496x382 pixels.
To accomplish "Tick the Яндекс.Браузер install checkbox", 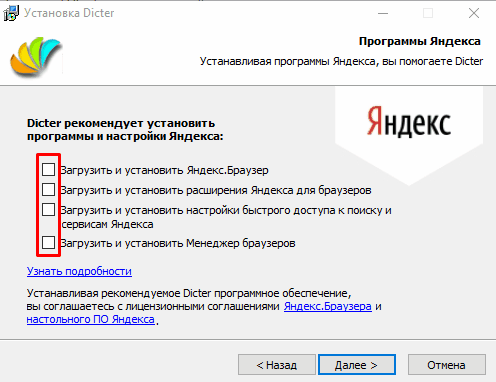I will click(48, 170).
